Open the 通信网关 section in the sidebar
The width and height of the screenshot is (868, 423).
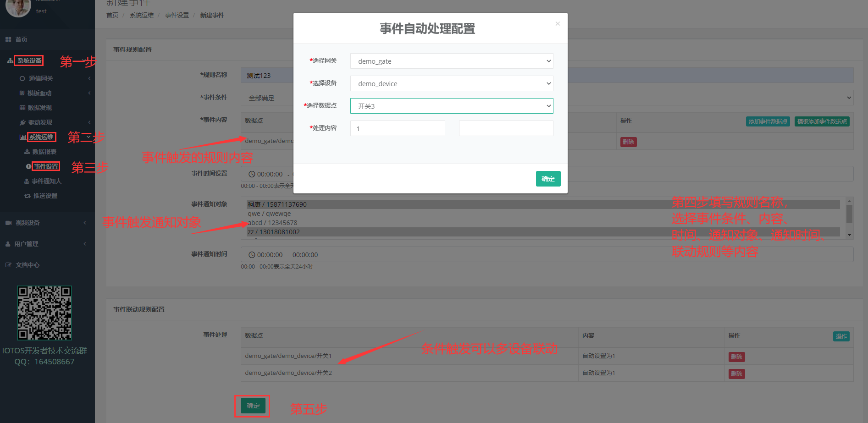[x=41, y=78]
